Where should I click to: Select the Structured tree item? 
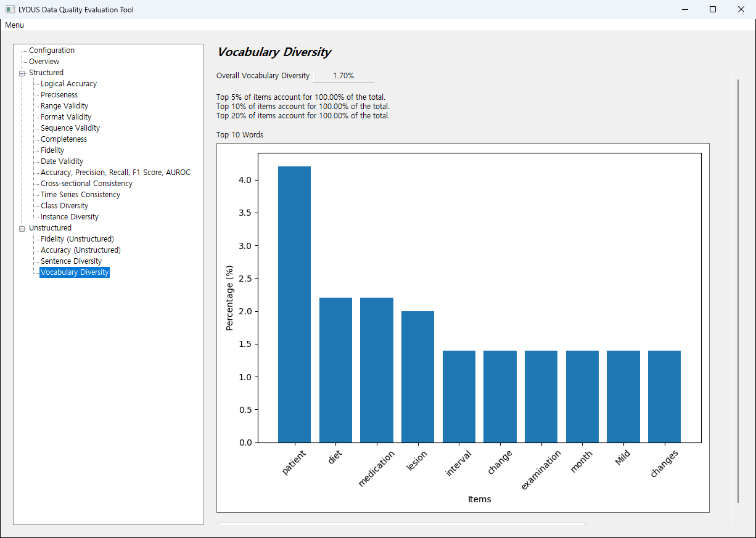(x=46, y=73)
